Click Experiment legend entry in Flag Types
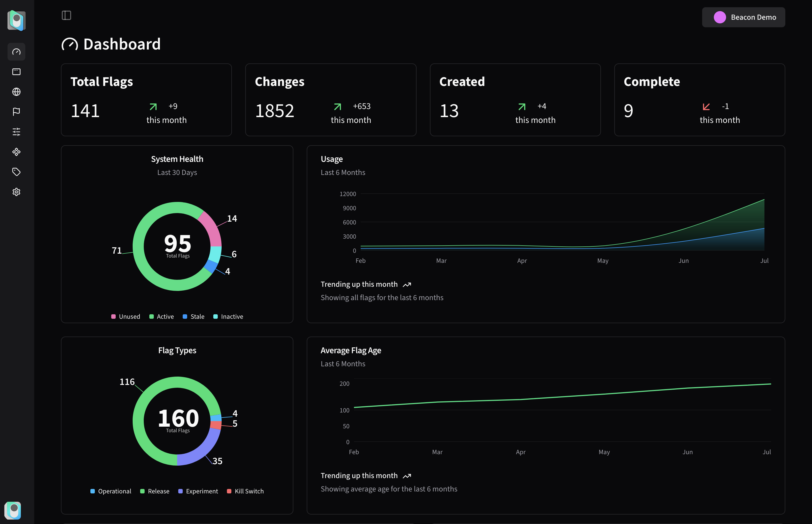Image resolution: width=812 pixels, height=524 pixels. [x=198, y=491]
